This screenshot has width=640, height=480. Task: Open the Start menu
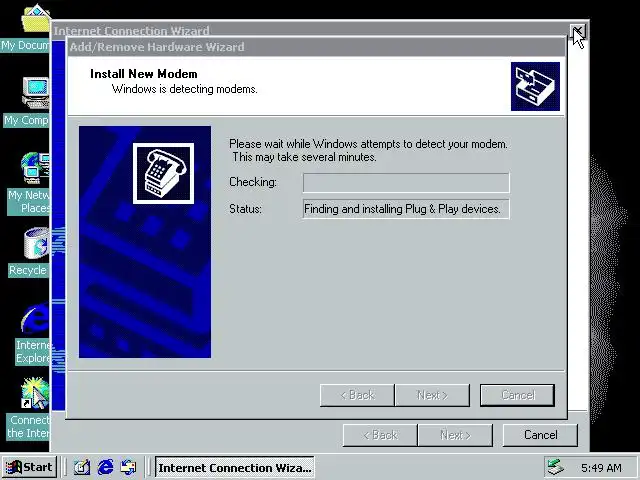(x=29, y=467)
